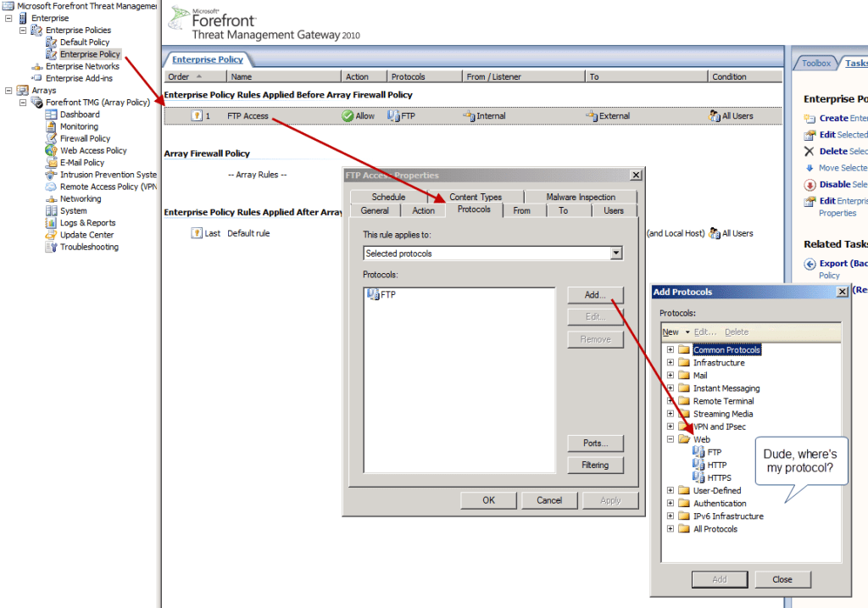Open Update Center icon
868x608 pixels.
point(51,235)
